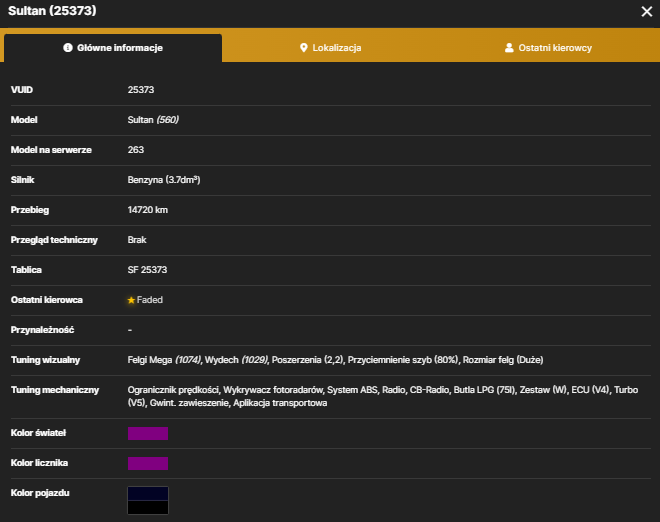Select the Przegląd techniczny value Brak
The width and height of the screenshot is (660, 522).
tap(137, 240)
